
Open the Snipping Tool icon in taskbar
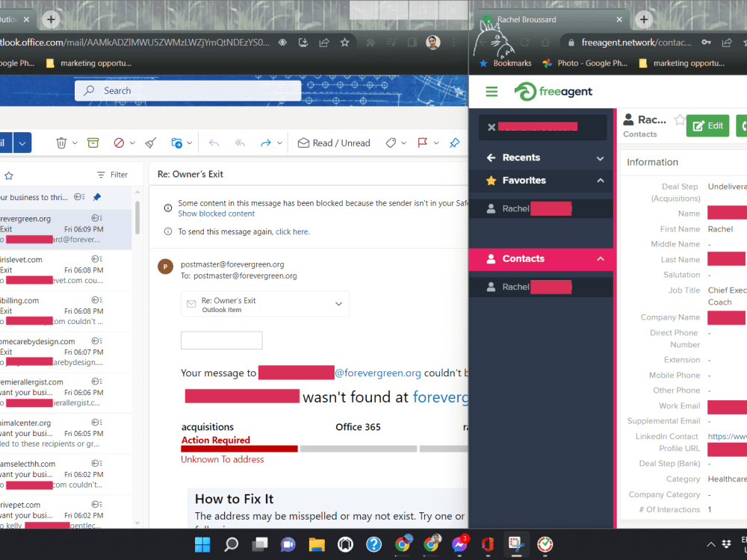click(516, 544)
